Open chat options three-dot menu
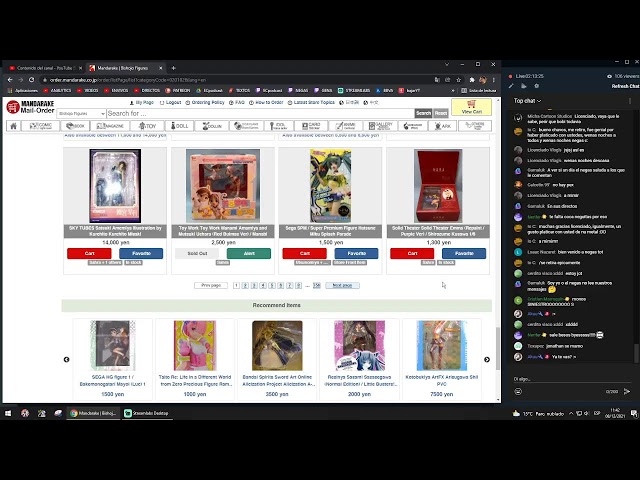This screenshot has width=640, height=480. coord(630,101)
